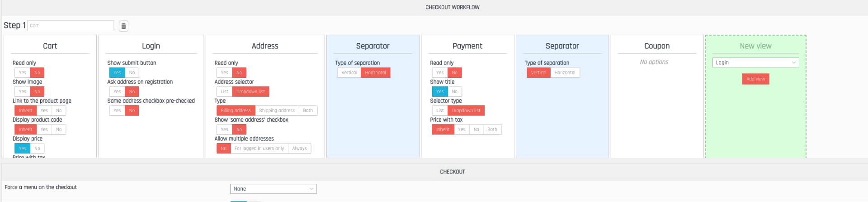Choose Vertical in second Separator block
Image resolution: width=868 pixels, height=202 pixels.
538,73
